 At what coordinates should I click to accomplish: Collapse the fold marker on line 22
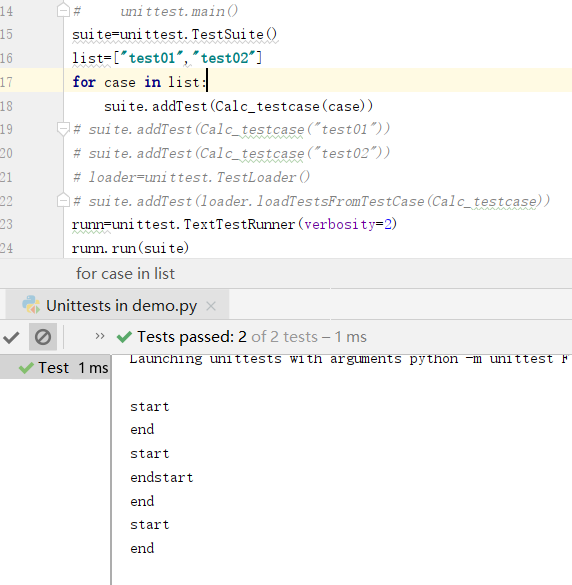(x=63, y=201)
